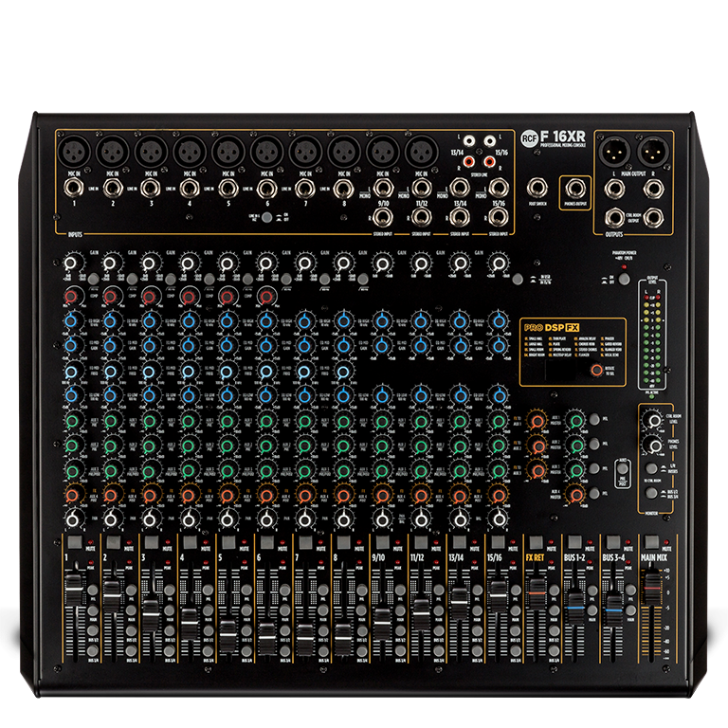Toggle the L/R to phones monitor switch
The image size is (728, 728).
pyautogui.click(x=652, y=468)
